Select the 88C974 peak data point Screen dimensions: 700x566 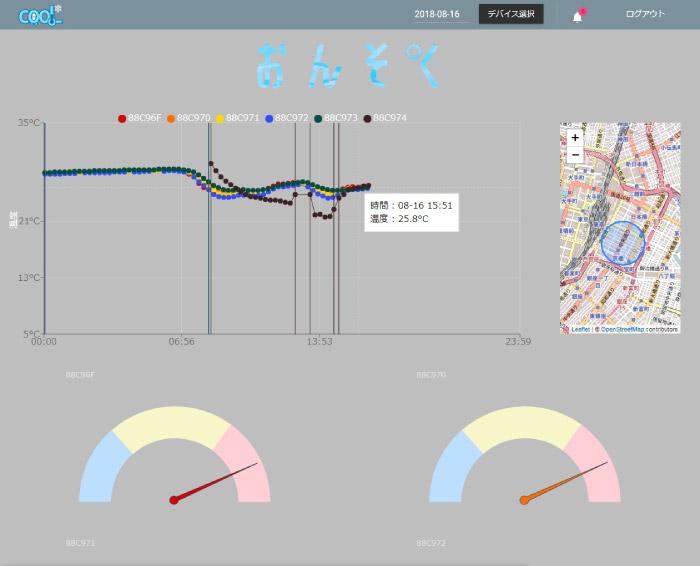tap(211, 163)
